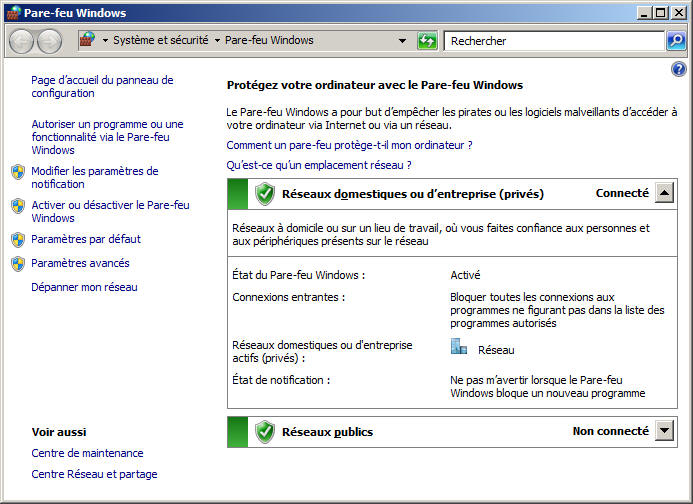Click the magnifier search button
The height and width of the screenshot is (504, 693).
[x=676, y=41]
